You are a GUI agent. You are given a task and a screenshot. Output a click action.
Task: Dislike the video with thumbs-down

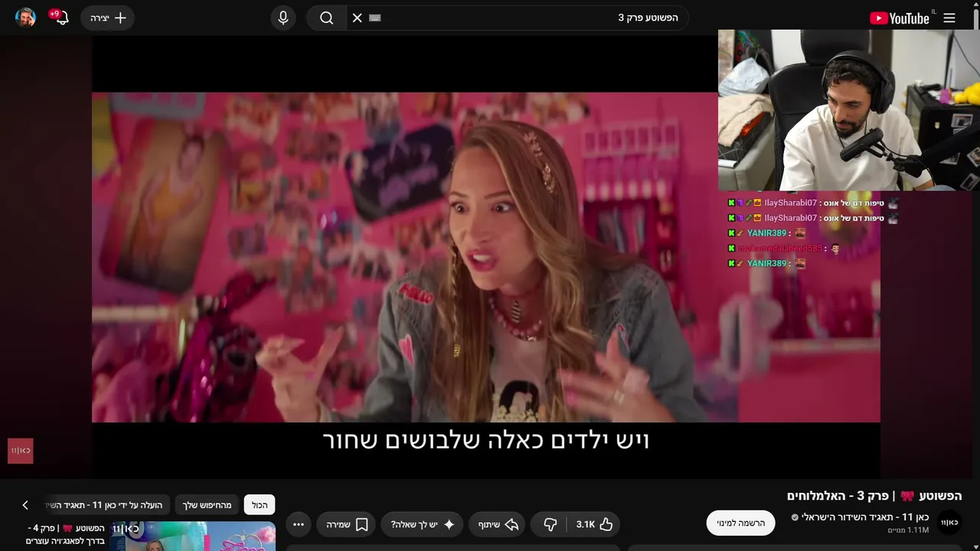[x=550, y=524]
